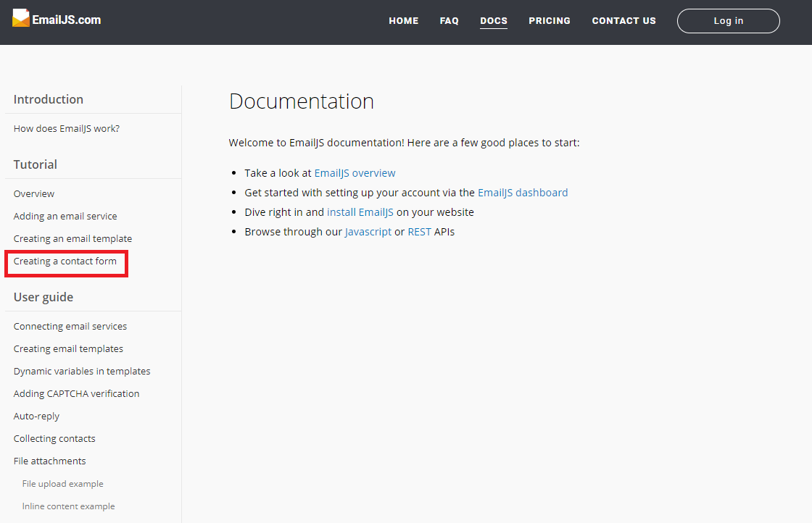Open 'File upload example' subpage
The image size is (812, 523).
point(62,484)
